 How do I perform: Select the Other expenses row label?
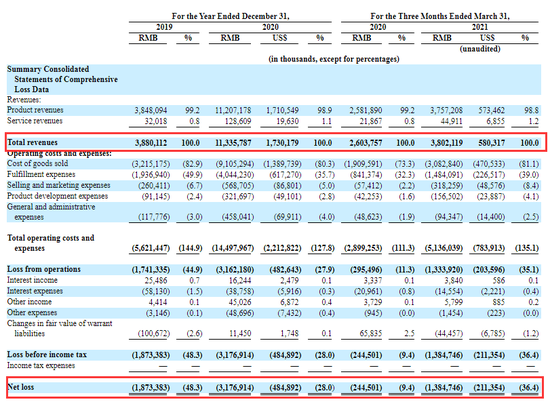point(32,312)
